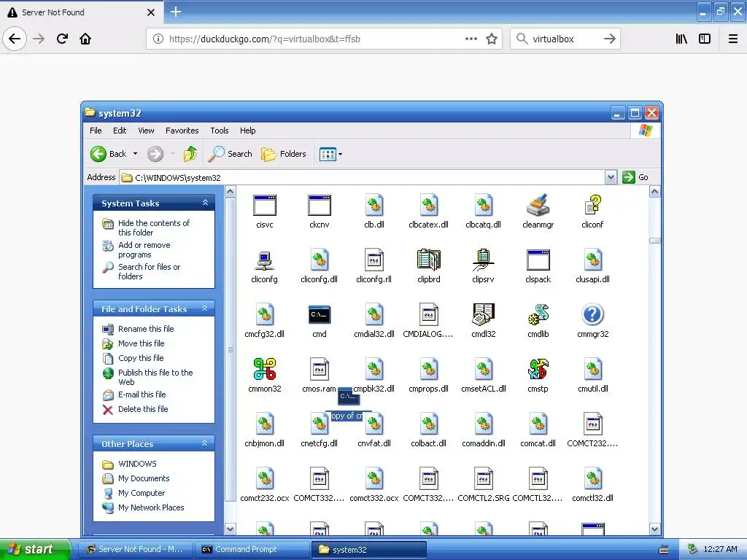Select the cmmon32 icon
Screen dimensions: 747x560
(264, 369)
